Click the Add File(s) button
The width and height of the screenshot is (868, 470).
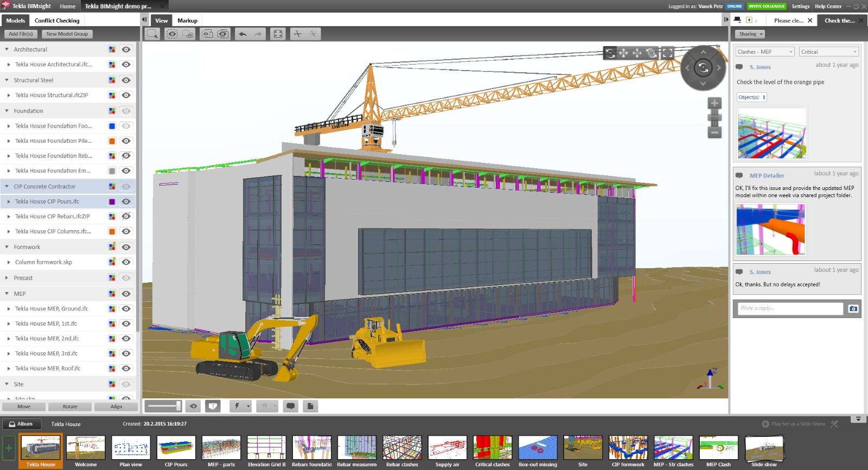click(x=21, y=34)
